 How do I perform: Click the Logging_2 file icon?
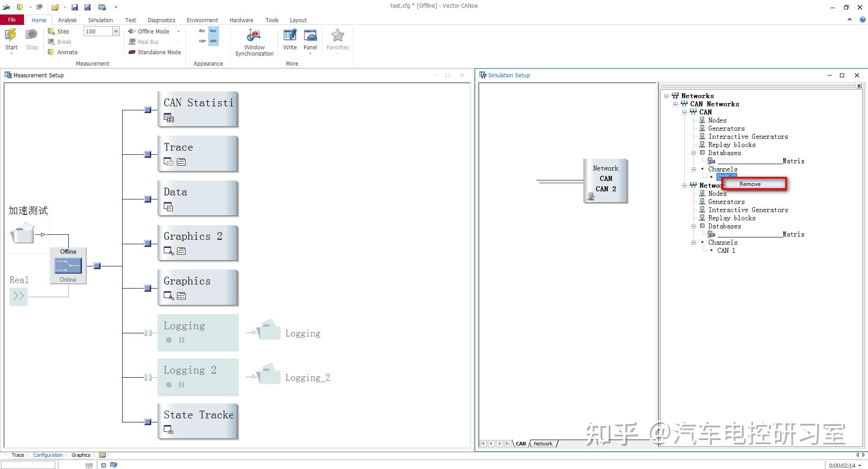(x=269, y=374)
